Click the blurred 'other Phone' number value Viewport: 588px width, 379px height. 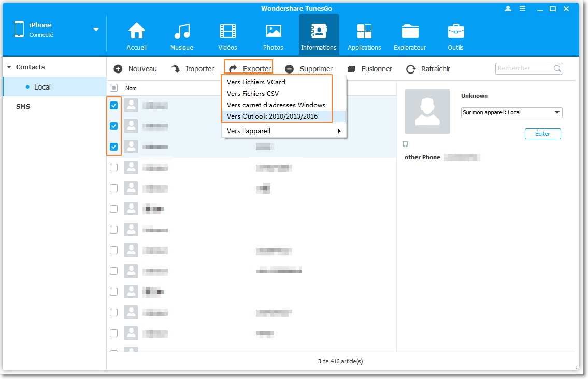[462, 157]
